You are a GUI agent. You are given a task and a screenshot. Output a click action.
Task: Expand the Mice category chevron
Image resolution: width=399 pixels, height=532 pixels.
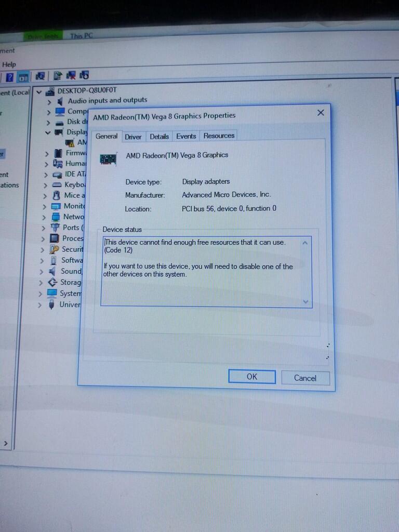(45, 196)
